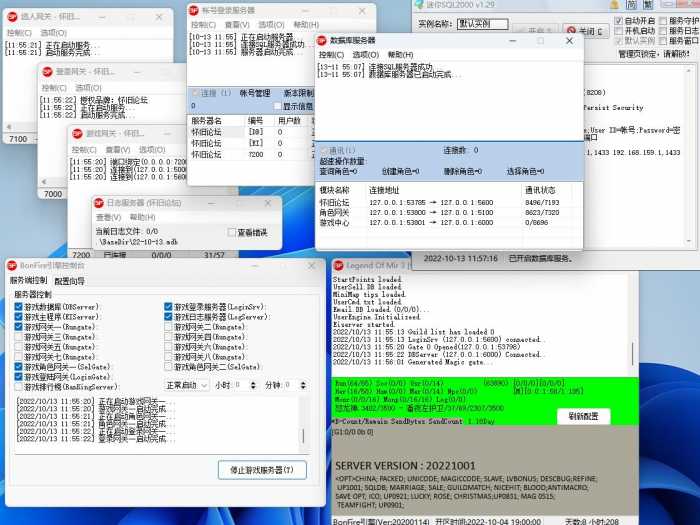The width and height of the screenshot is (700, 525).
Task: Click the 账号管理 label in account login server
Action: point(255,93)
